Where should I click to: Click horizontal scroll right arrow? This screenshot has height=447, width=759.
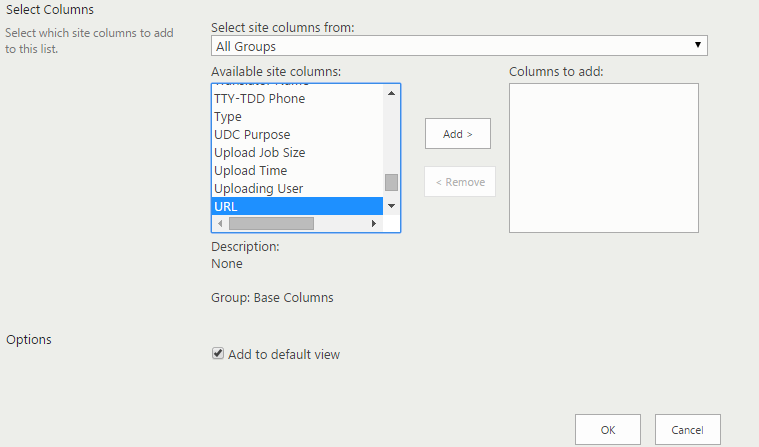pyautogui.click(x=375, y=224)
